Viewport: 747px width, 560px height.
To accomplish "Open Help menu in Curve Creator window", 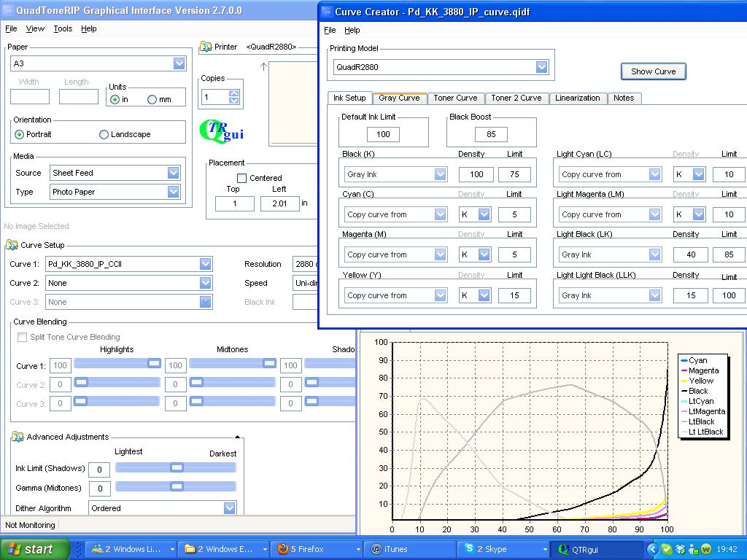I will click(x=352, y=30).
